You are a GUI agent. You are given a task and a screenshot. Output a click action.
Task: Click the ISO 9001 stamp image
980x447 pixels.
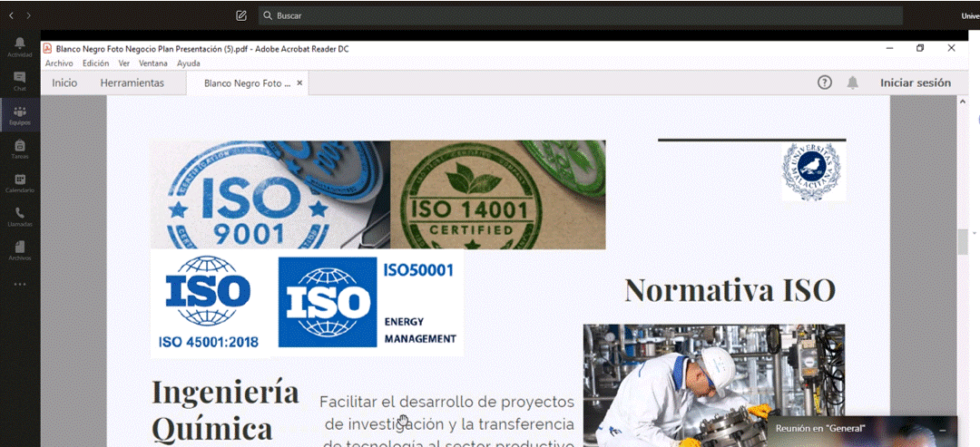(x=270, y=195)
